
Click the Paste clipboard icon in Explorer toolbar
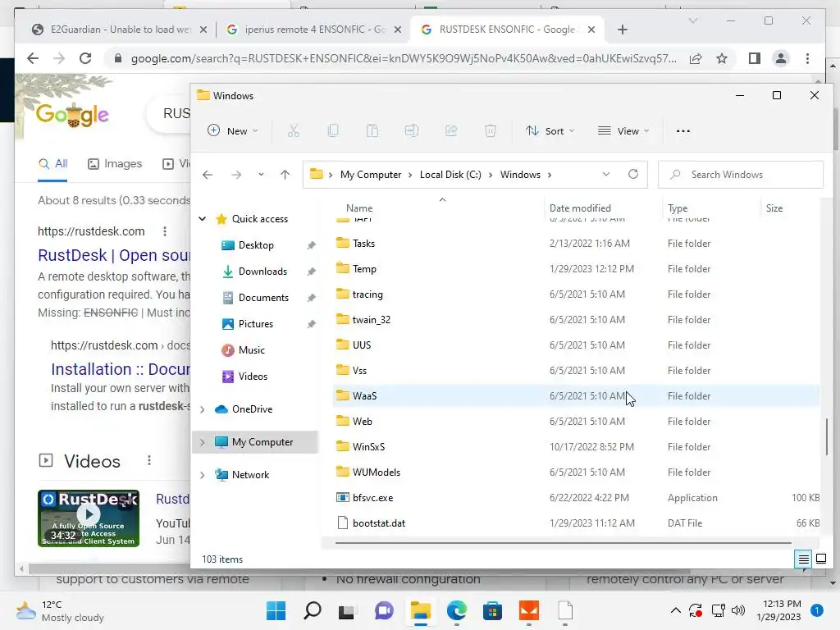coord(372,130)
